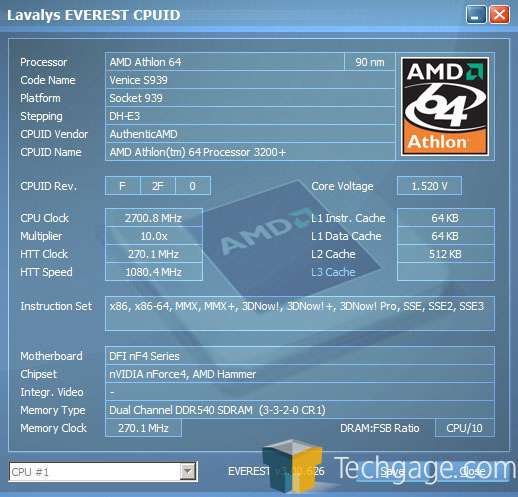The width and height of the screenshot is (518, 497).
Task: Click the Memory Clock label
Action: coord(53,428)
